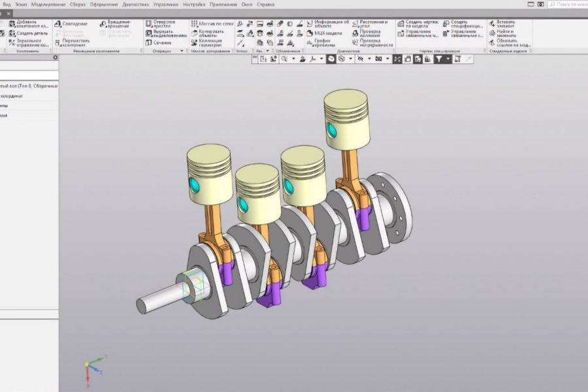Select the Расстояние и угол measurement
Viewport: 588px width, 392px height.
point(370,24)
